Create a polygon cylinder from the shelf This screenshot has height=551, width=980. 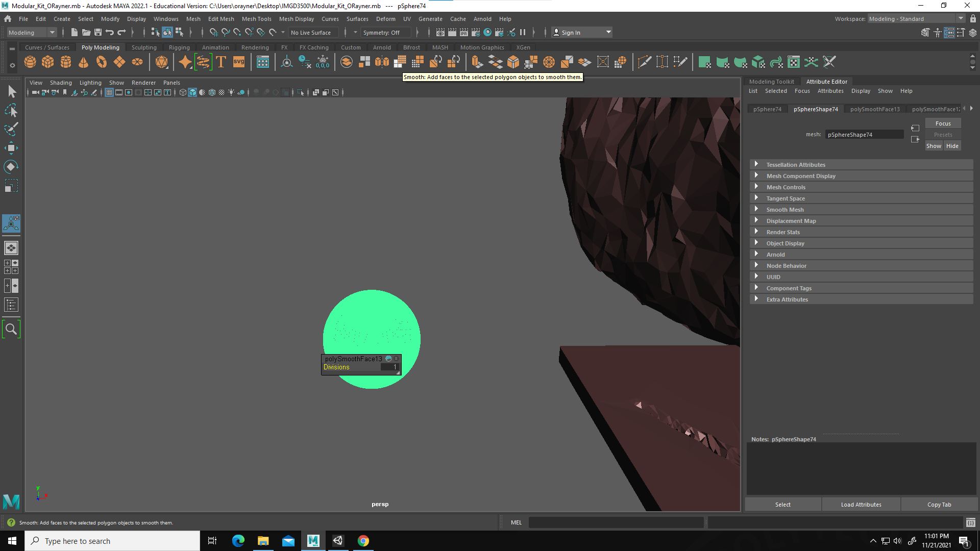(x=66, y=62)
